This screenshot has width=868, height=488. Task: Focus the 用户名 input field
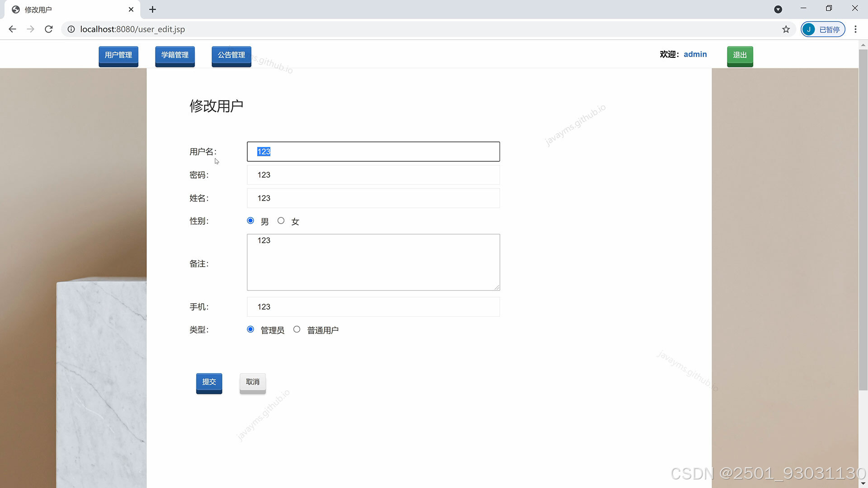[x=373, y=151]
